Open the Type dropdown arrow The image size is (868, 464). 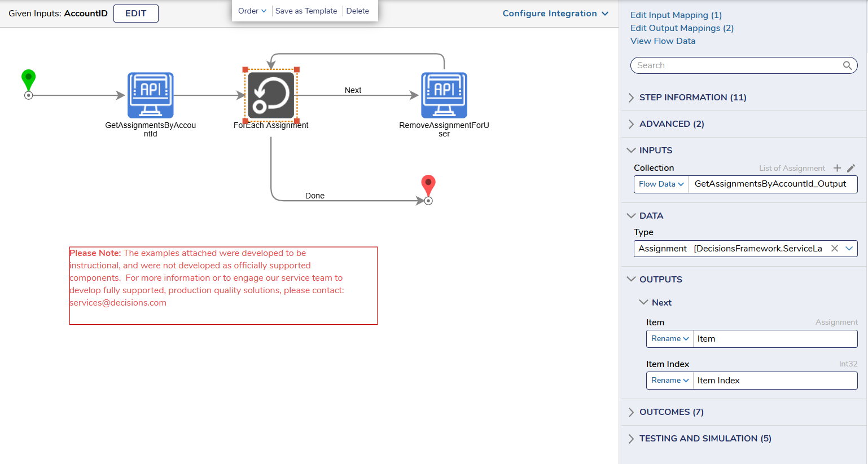click(x=849, y=249)
